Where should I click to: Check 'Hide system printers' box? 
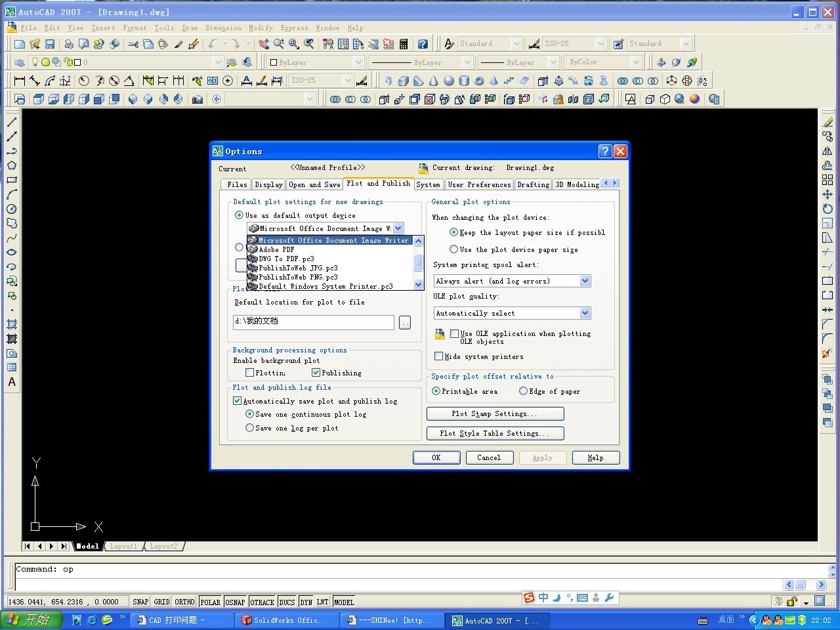438,356
